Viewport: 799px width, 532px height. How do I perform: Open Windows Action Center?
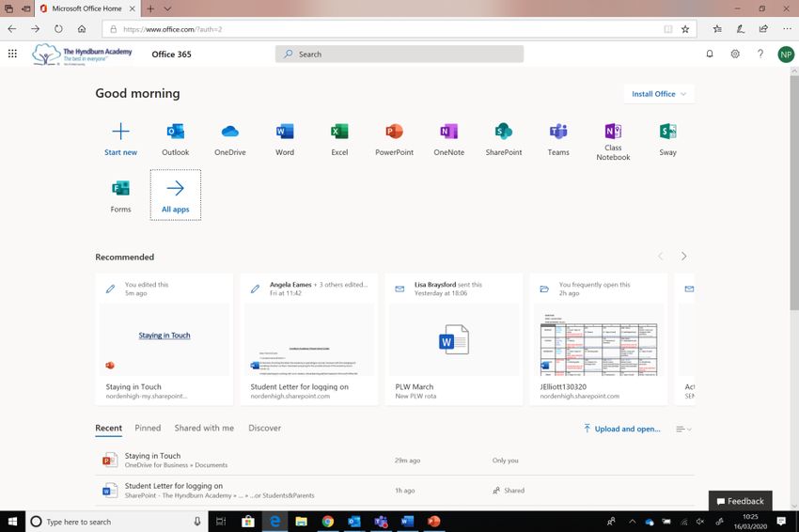point(781,522)
